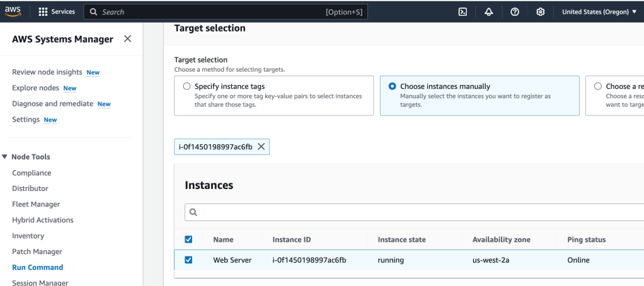Image resolution: width=644 pixels, height=286 pixels.
Task: Click the Instances filter search field
Action: (x=416, y=212)
